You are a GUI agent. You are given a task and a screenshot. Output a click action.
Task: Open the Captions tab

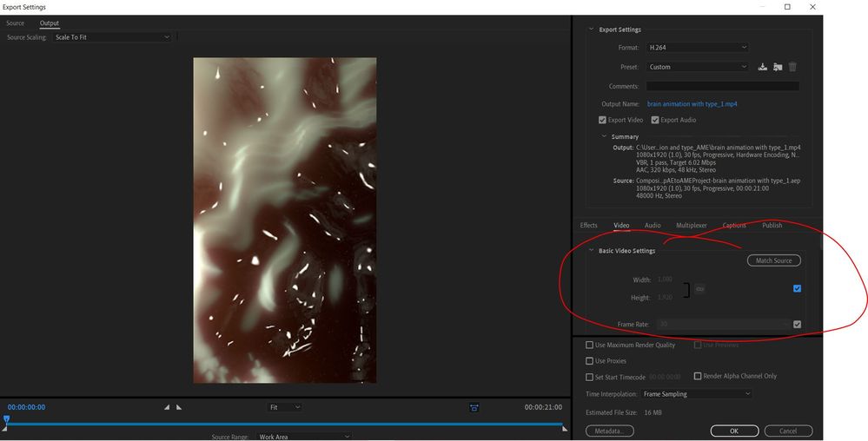734,225
